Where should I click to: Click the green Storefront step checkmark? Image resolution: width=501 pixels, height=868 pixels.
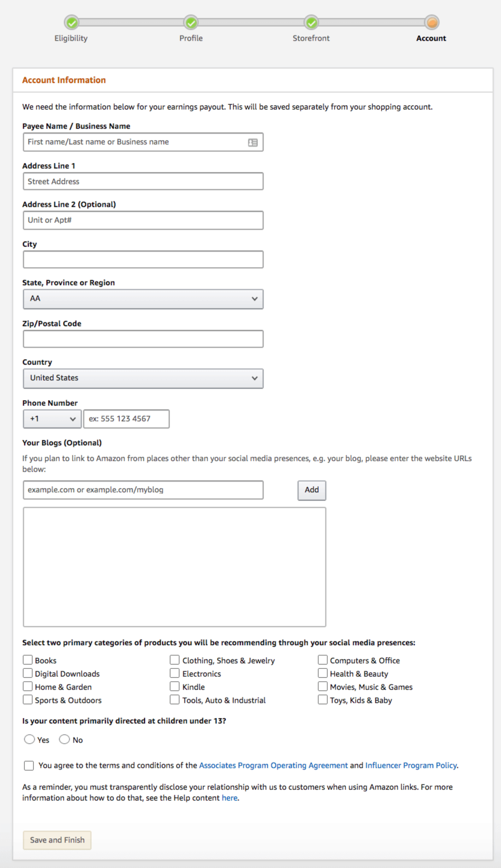click(x=311, y=23)
